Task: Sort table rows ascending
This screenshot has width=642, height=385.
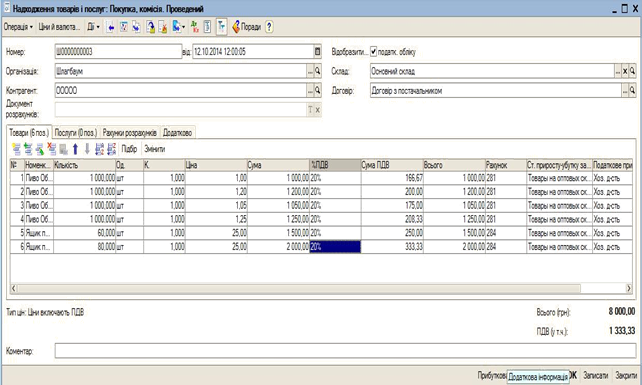Action: (x=99, y=149)
